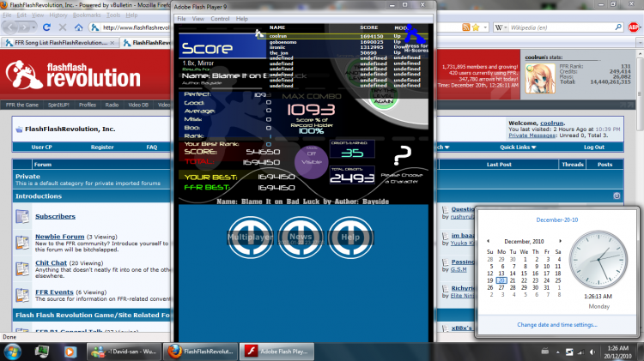Show hidden tray icons arrow

(x=557, y=352)
